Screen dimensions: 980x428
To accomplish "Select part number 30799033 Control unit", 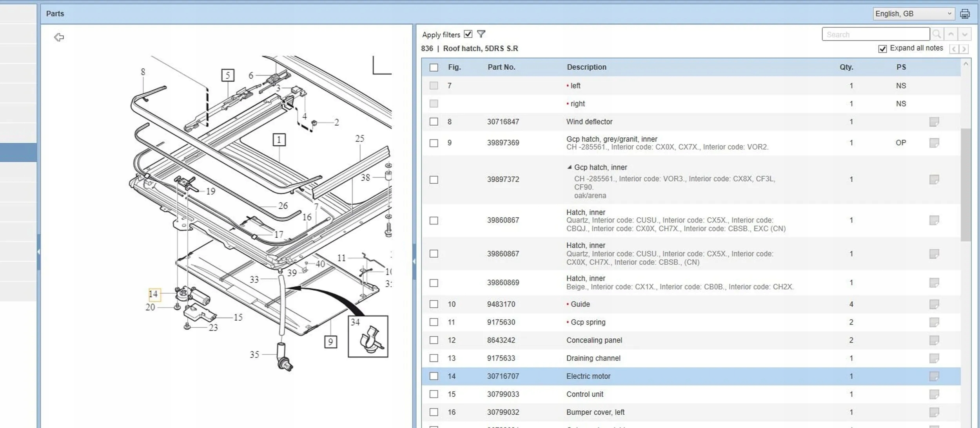I will (x=503, y=394).
